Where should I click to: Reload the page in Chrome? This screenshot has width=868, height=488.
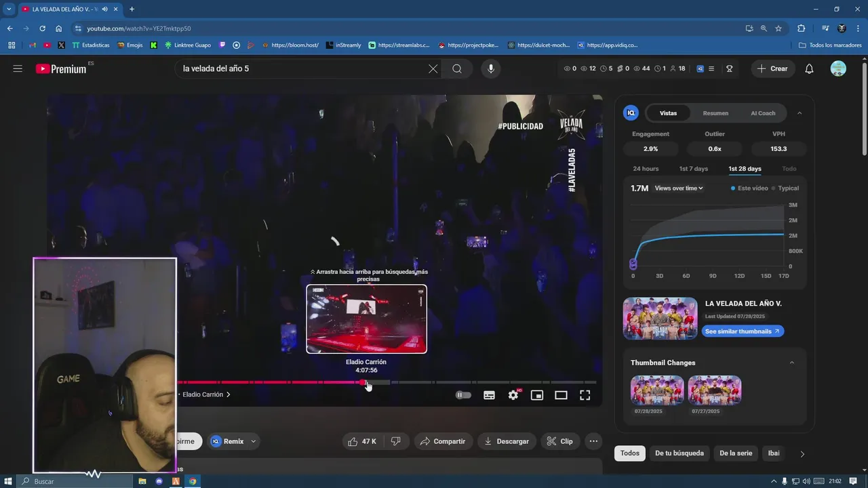[x=42, y=28]
